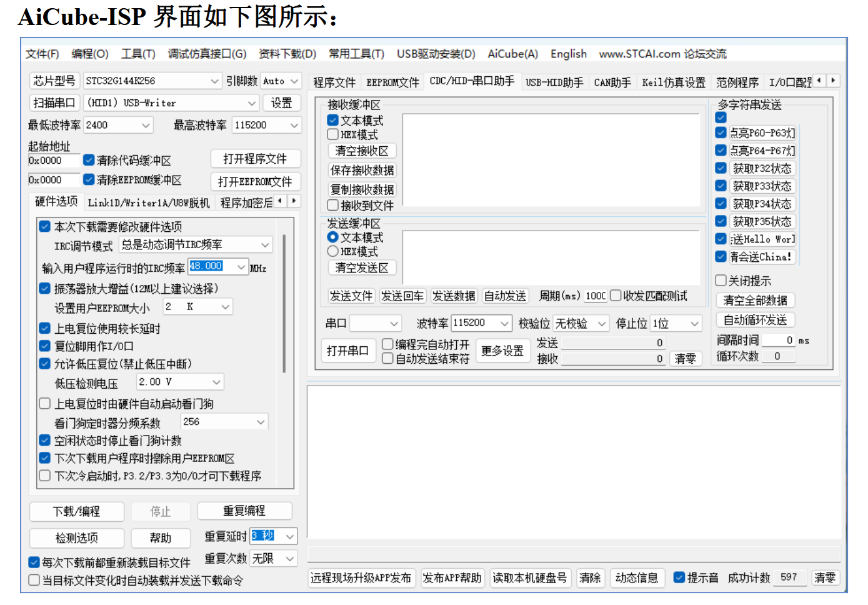Open the 工具(T) menu
Image resolution: width=868 pixels, height=605 pixels.
point(138,54)
